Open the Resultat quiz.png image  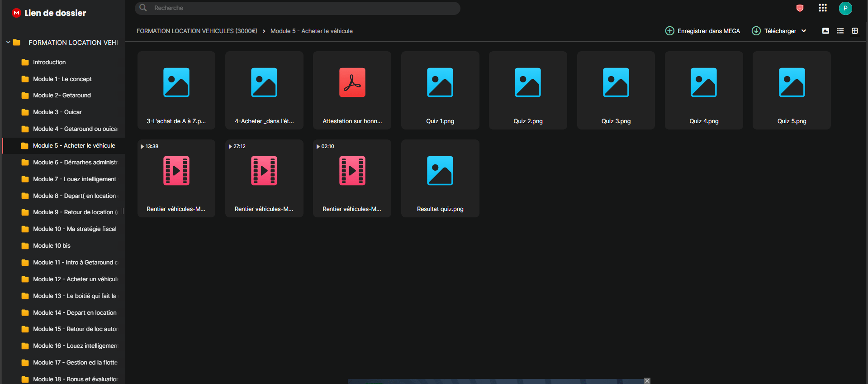pyautogui.click(x=440, y=178)
